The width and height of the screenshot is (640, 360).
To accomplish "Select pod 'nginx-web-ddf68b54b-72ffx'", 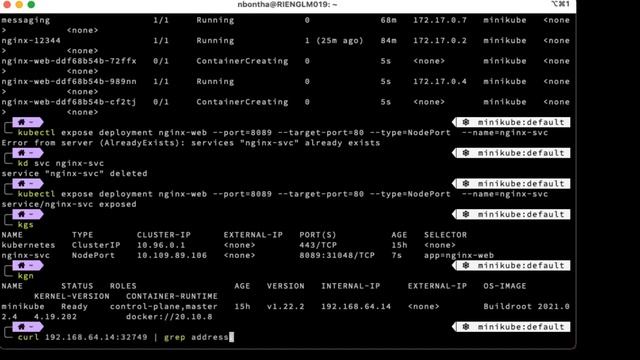I will [x=69, y=61].
